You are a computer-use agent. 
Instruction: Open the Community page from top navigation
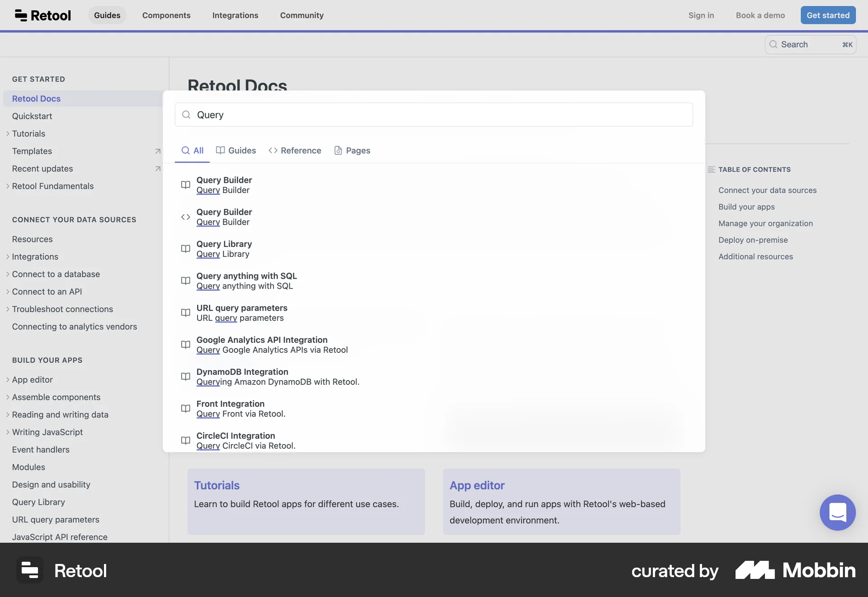click(x=302, y=15)
